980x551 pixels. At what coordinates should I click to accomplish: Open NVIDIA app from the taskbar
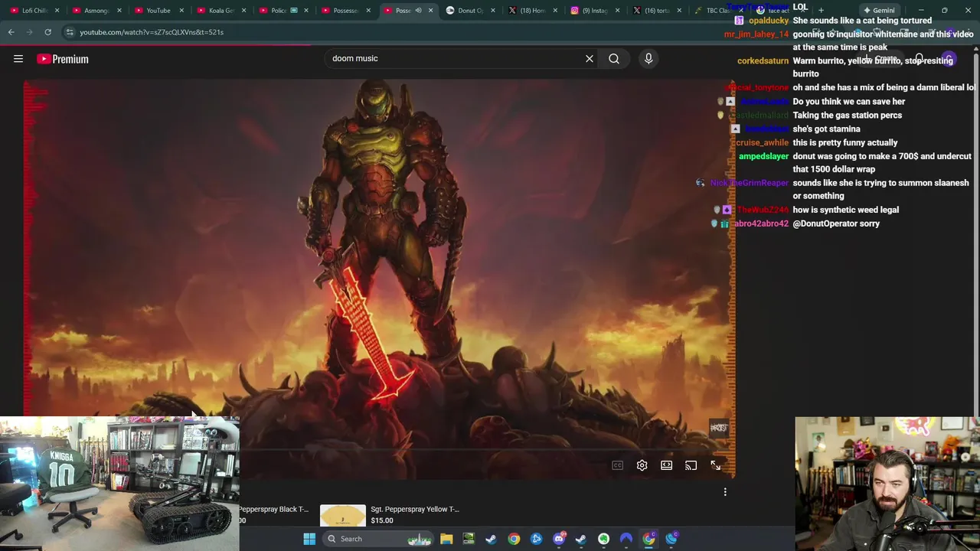click(469, 539)
